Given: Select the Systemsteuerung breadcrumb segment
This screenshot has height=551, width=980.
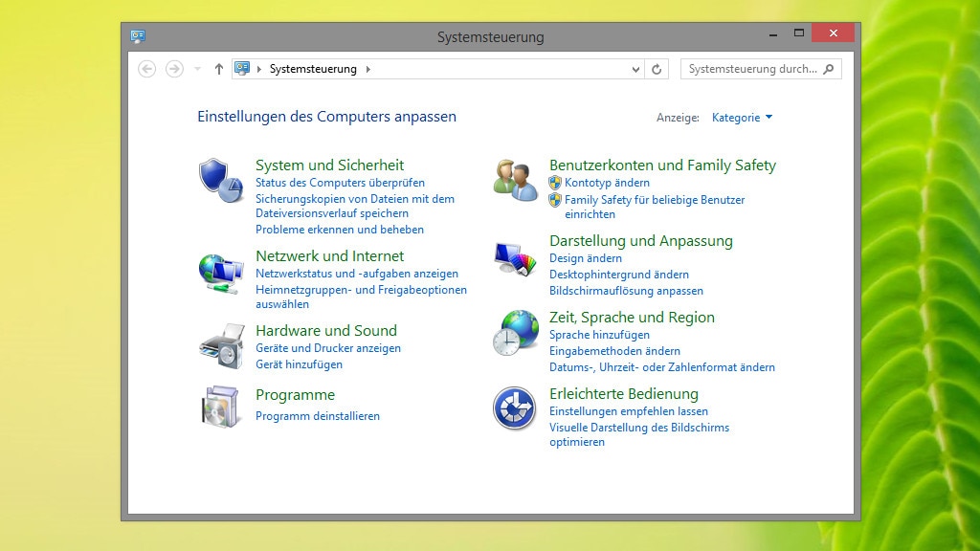Looking at the screenshot, I should pyautogui.click(x=313, y=69).
